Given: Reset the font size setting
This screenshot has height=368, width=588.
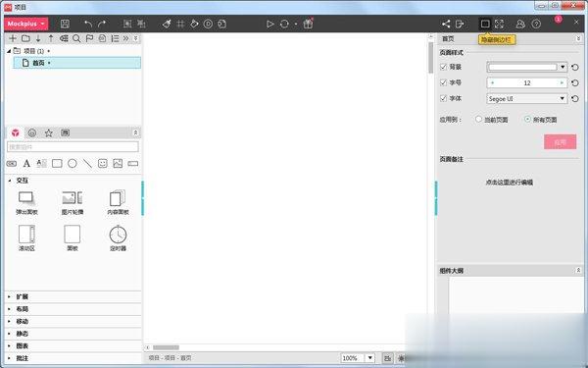Looking at the screenshot, I should coord(575,83).
